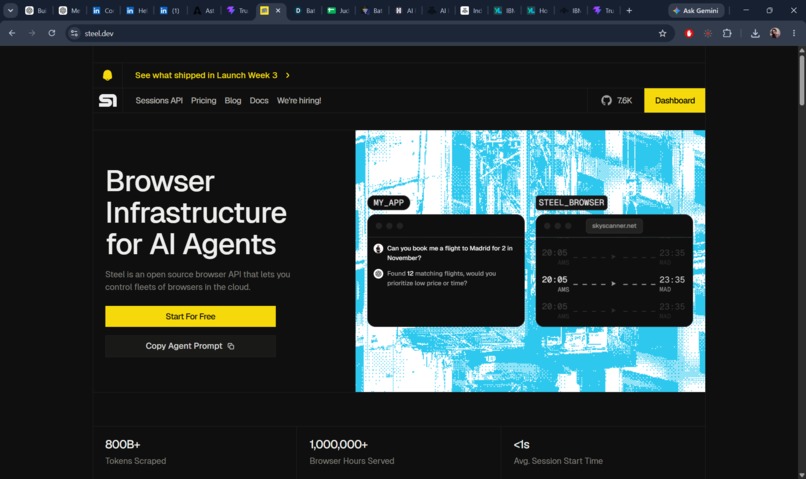The height and width of the screenshot is (479, 806).
Task: Switch to the 'Ho' tab
Action: (x=538, y=10)
